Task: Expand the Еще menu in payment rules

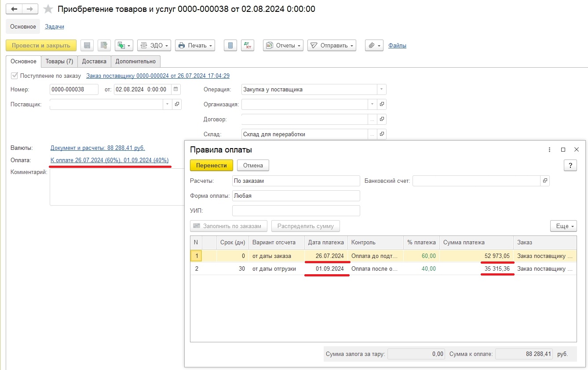Action: (x=563, y=226)
